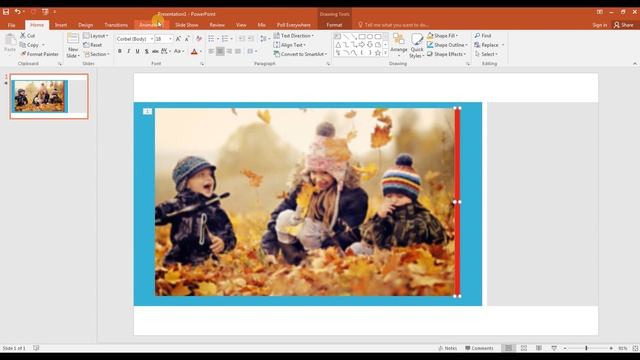
Task: Click the Format Painter button
Action: tap(40, 54)
